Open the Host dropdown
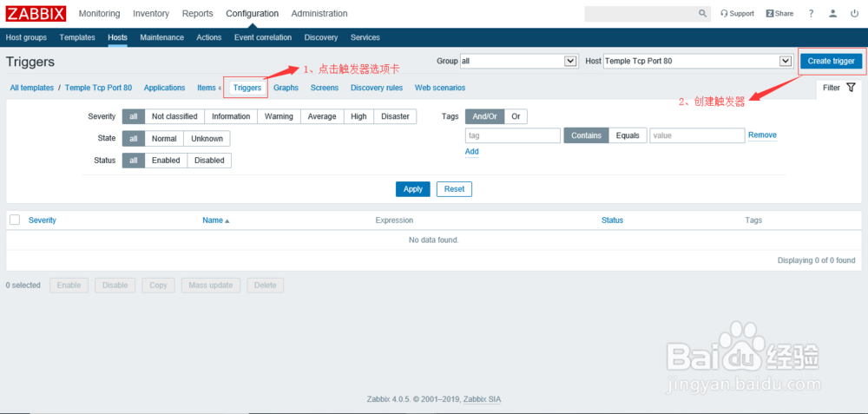This screenshot has height=414, width=868. 698,61
